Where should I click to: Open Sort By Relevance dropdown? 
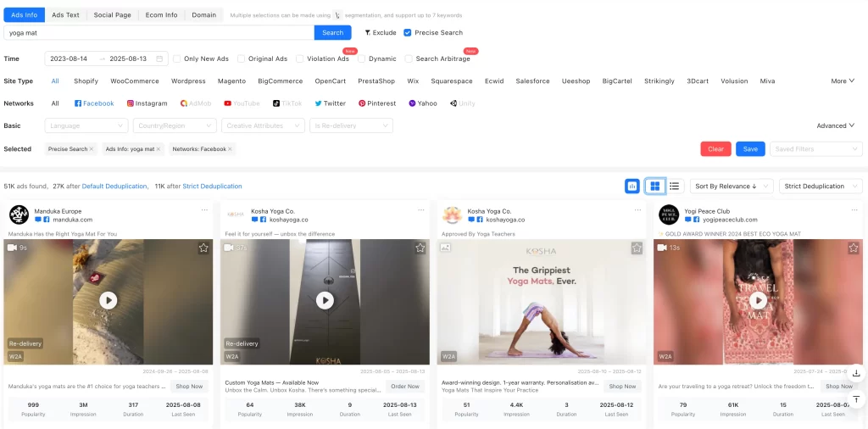click(x=732, y=187)
